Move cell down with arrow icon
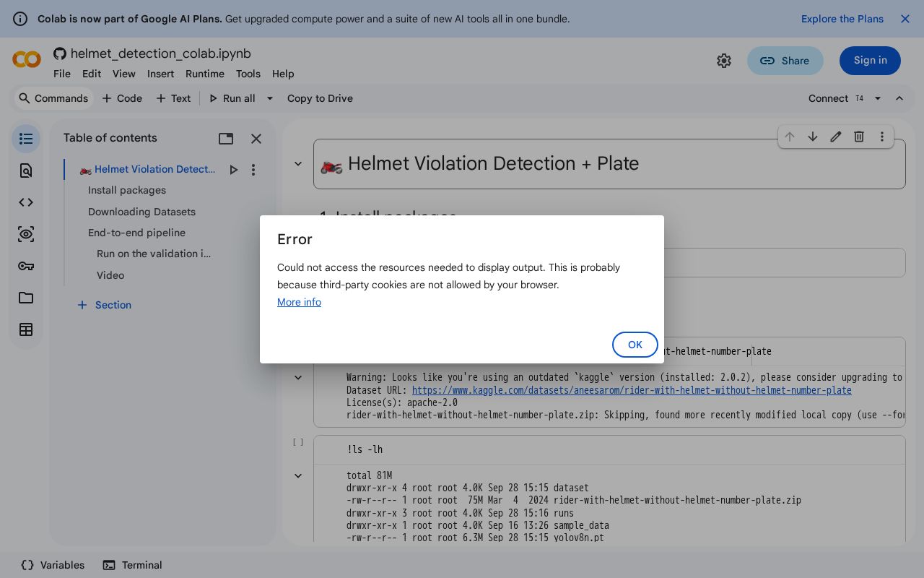924x578 pixels. coord(813,137)
